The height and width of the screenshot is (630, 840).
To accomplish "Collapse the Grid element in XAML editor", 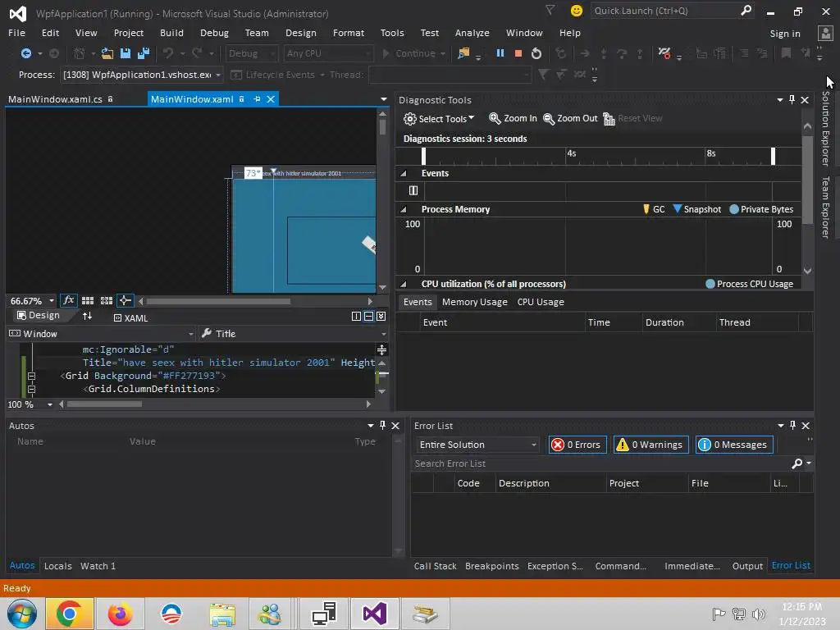I will pyautogui.click(x=32, y=376).
